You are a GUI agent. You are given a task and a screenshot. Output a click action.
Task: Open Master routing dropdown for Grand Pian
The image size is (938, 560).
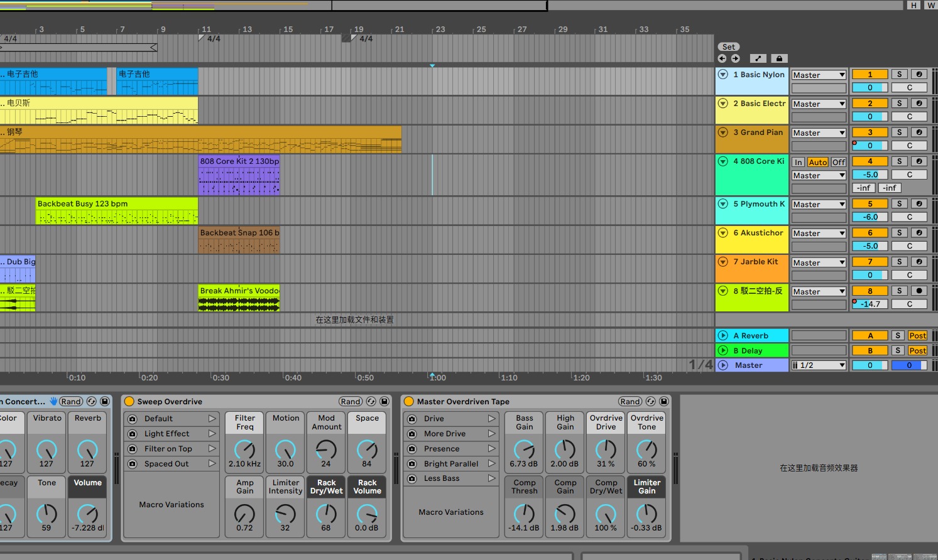(819, 132)
